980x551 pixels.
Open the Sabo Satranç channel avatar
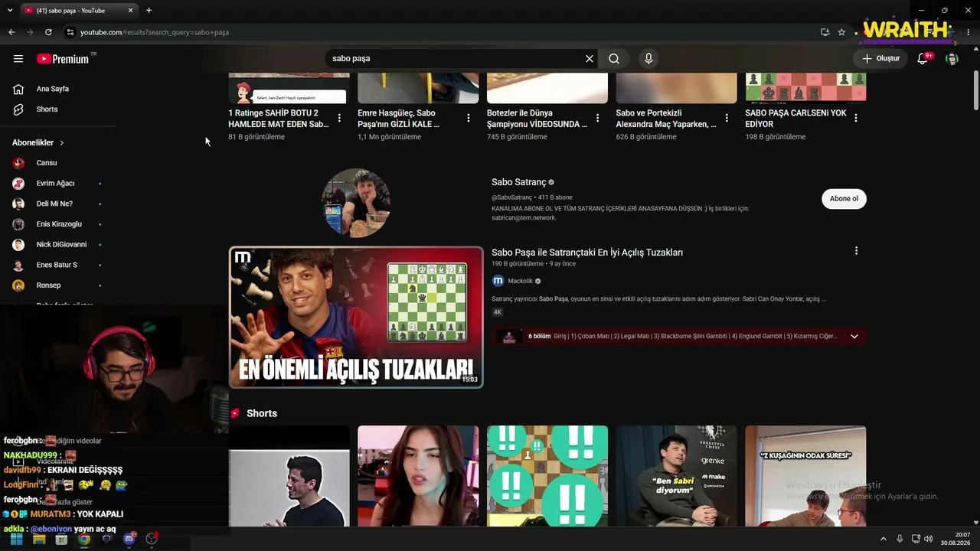coord(356,203)
